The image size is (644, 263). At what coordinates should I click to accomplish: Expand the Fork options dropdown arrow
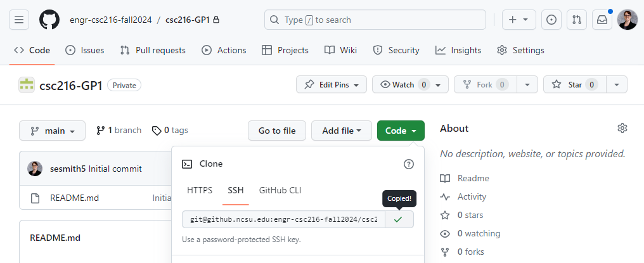(x=527, y=85)
